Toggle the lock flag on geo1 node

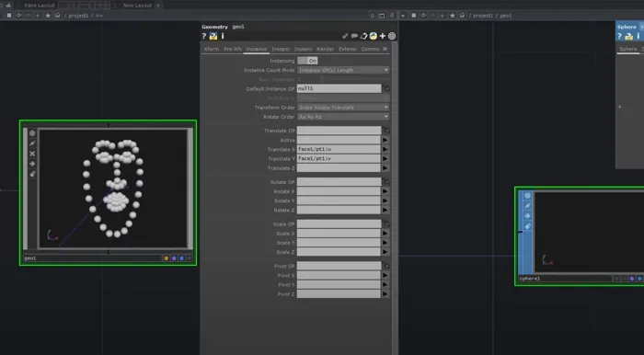[32, 174]
